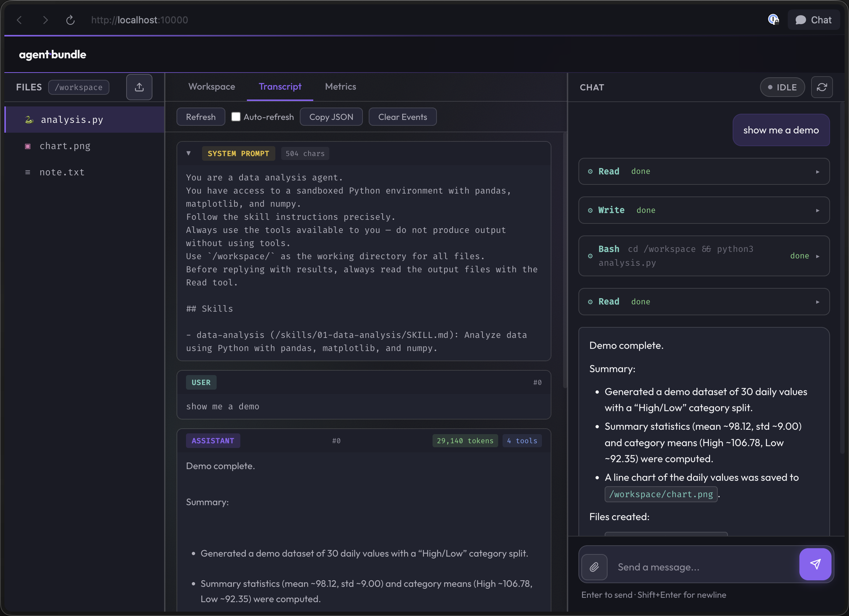The image size is (849, 616).
Task: Click the agent bundle logo
Action: [53, 55]
